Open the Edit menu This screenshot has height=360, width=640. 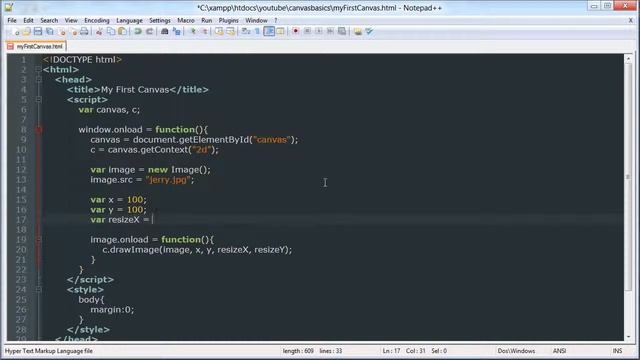click(28, 20)
